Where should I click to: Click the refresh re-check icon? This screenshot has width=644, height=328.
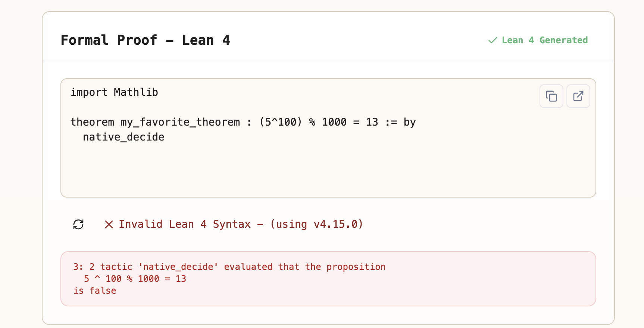click(78, 224)
